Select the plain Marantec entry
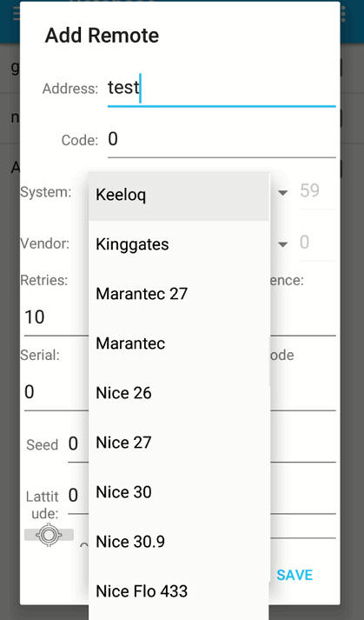This screenshot has width=364, height=620. [179, 343]
